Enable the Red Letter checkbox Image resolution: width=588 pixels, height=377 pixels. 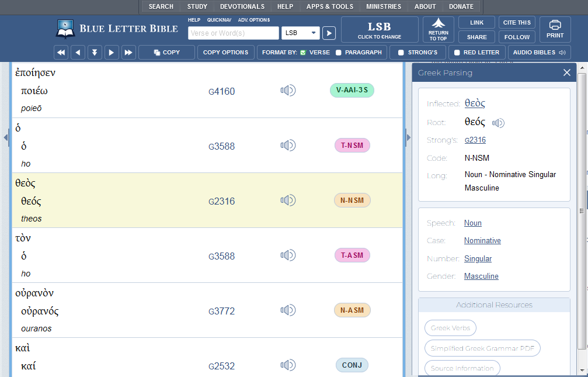[457, 53]
